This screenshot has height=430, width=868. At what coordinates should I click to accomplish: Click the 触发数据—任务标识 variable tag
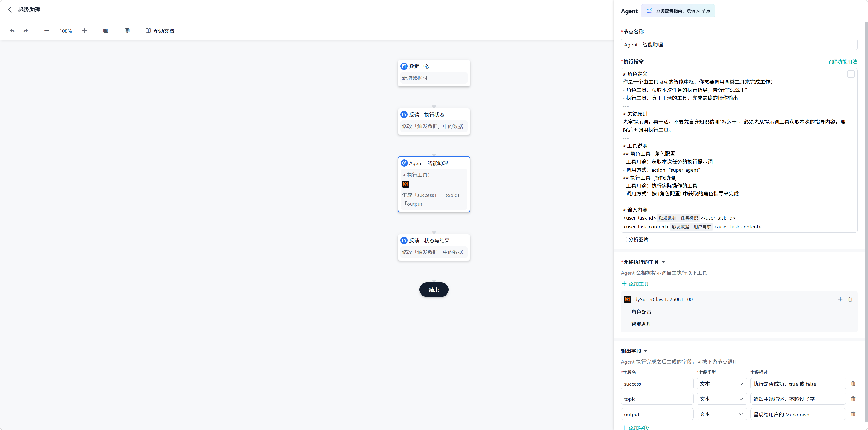coord(678,218)
